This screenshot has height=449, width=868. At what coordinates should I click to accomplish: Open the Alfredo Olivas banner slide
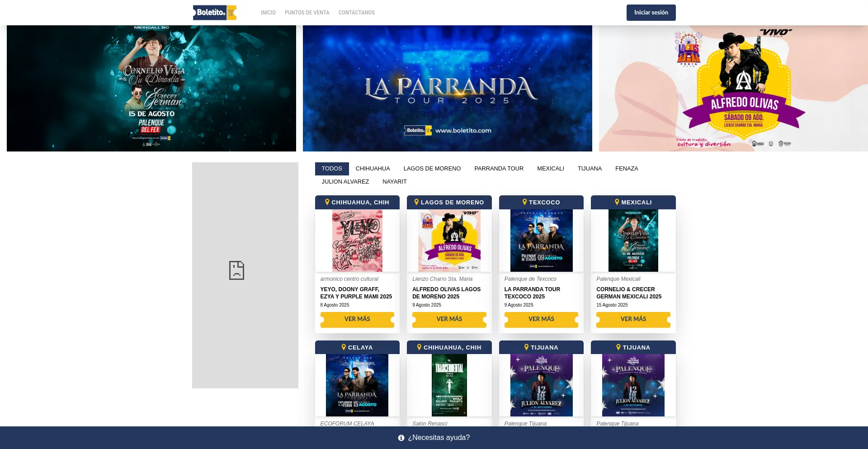coord(733,88)
